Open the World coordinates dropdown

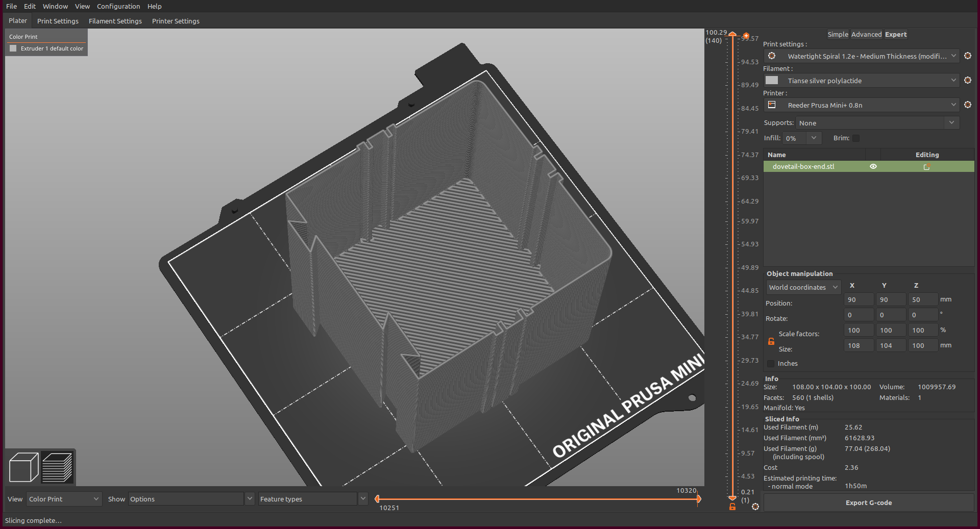[803, 287]
